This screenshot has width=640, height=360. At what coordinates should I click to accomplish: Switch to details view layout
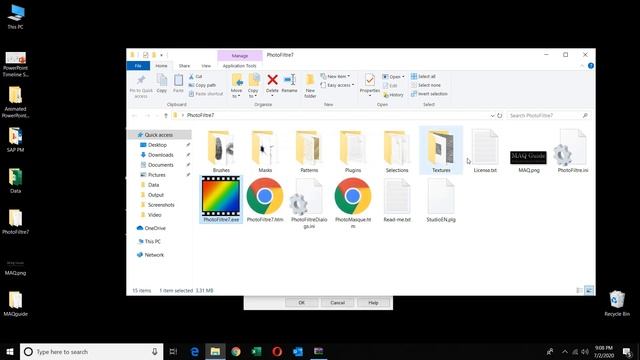click(580, 291)
